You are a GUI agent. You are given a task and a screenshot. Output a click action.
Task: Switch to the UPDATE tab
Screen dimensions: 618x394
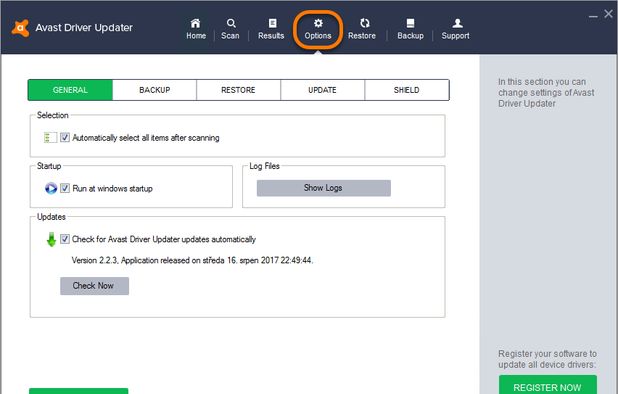(322, 90)
